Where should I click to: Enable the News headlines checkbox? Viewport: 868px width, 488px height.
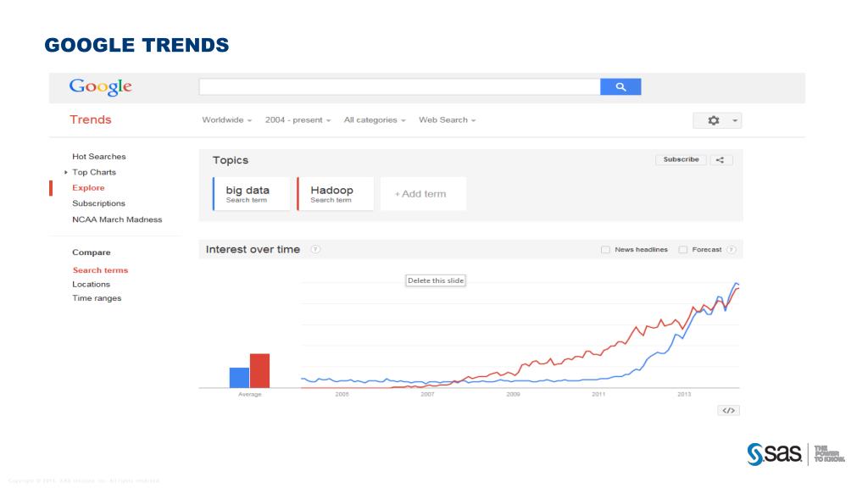click(x=605, y=250)
